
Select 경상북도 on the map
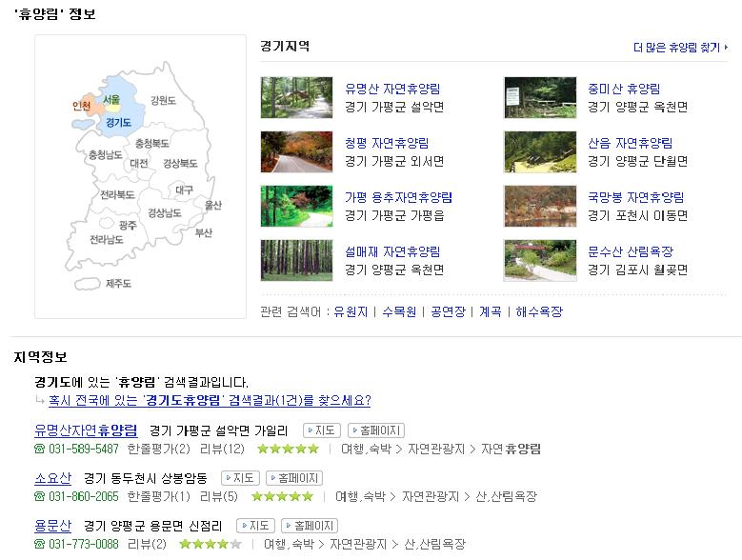(x=180, y=163)
